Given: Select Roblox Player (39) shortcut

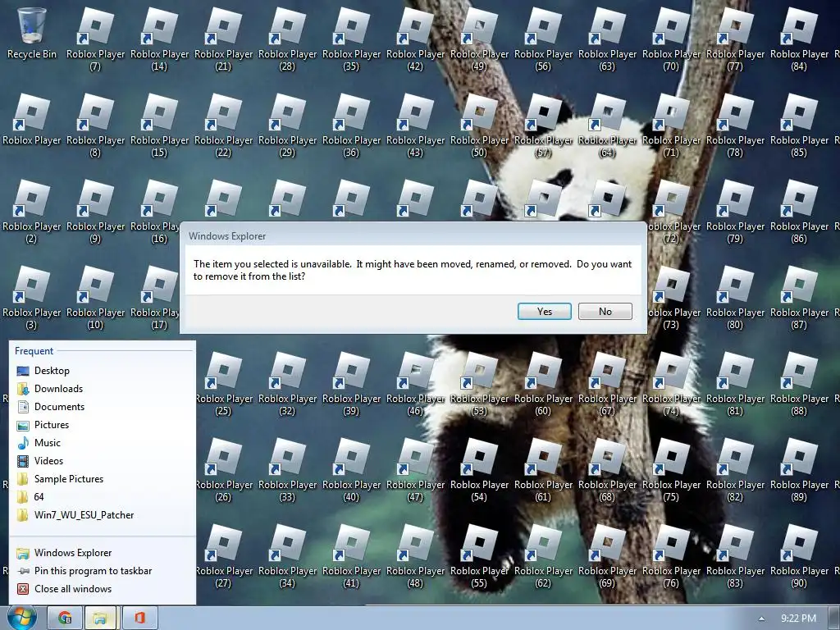Looking at the screenshot, I should pos(351,384).
